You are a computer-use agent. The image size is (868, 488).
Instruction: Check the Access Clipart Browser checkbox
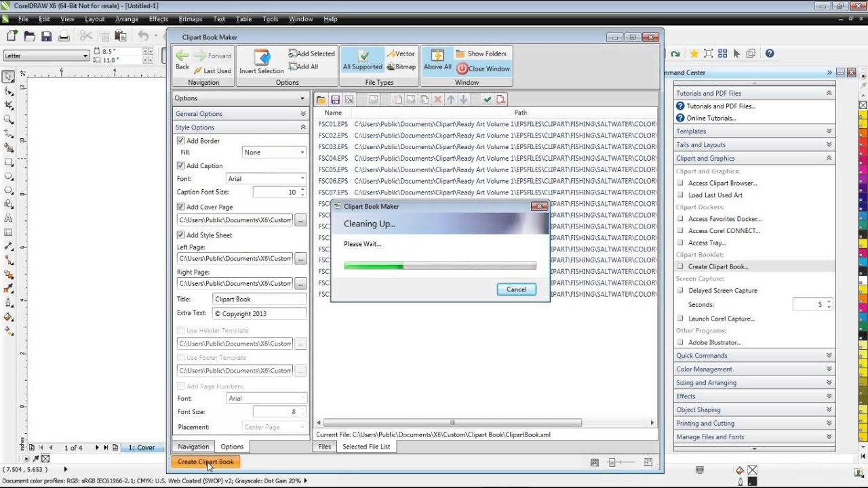point(681,183)
